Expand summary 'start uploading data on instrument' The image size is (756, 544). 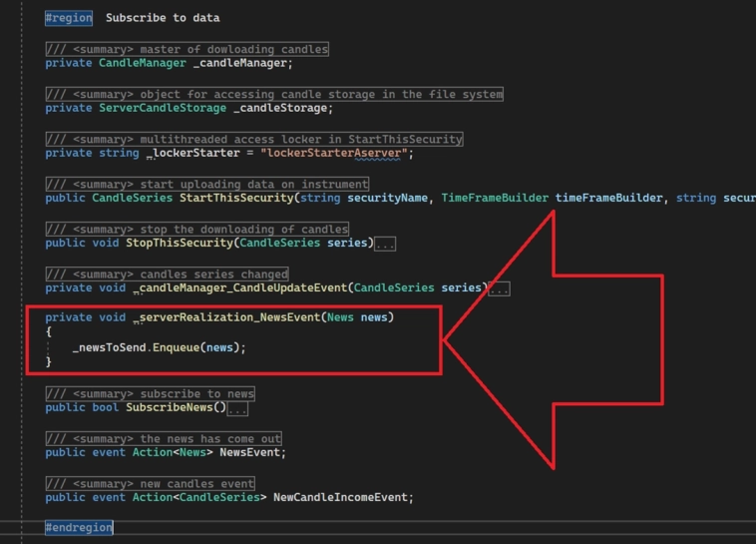(207, 184)
